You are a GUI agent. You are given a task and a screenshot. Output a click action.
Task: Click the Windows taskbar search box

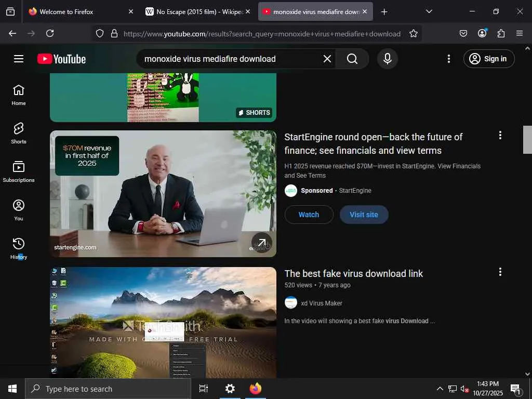[x=108, y=389]
